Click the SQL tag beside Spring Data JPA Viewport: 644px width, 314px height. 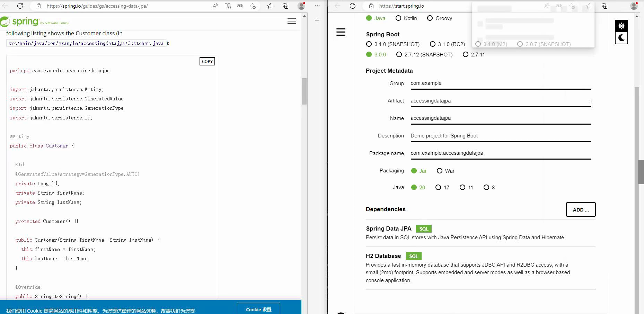tap(424, 229)
